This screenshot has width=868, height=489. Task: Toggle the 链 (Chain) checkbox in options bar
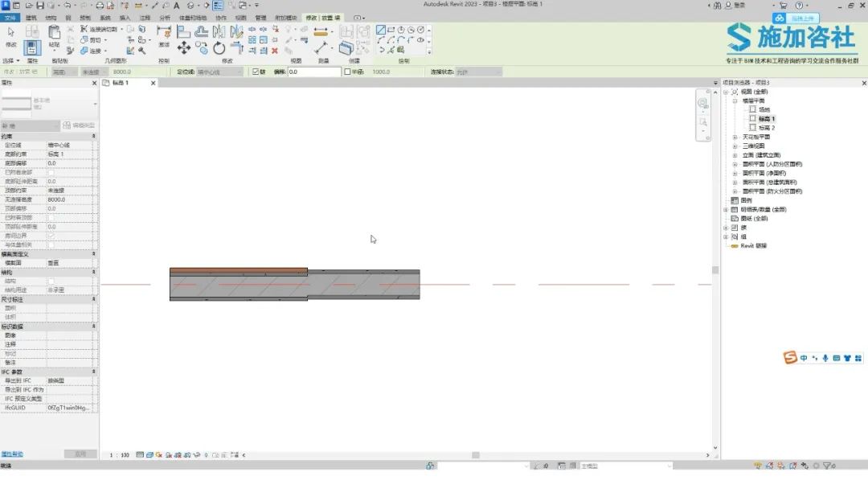pyautogui.click(x=256, y=72)
